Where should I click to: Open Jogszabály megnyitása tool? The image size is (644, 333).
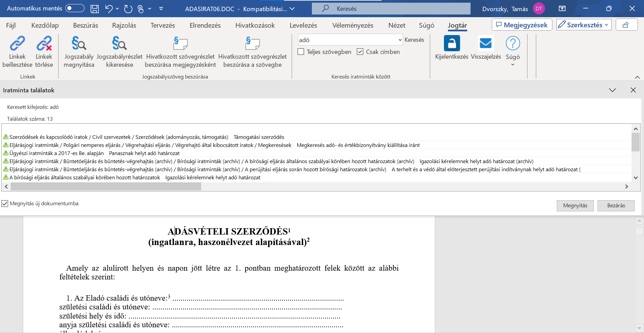pos(79,44)
